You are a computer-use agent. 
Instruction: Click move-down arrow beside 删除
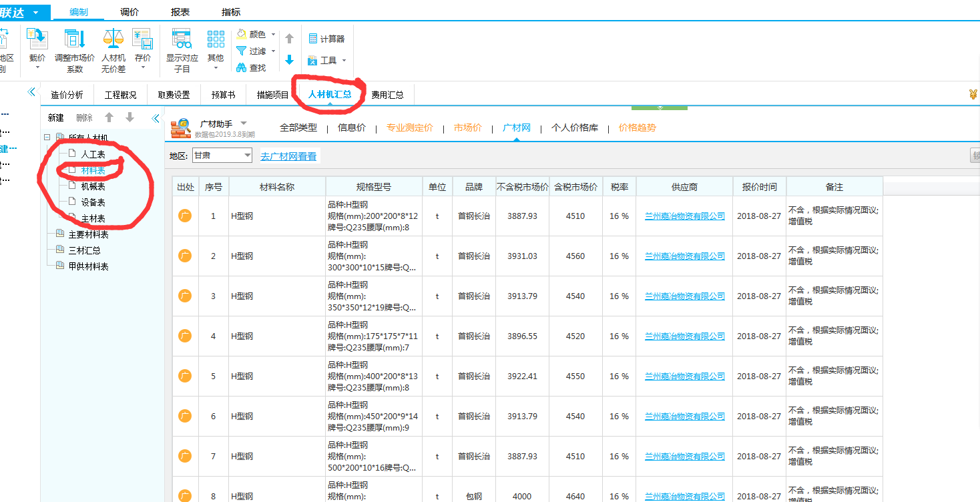point(130,117)
